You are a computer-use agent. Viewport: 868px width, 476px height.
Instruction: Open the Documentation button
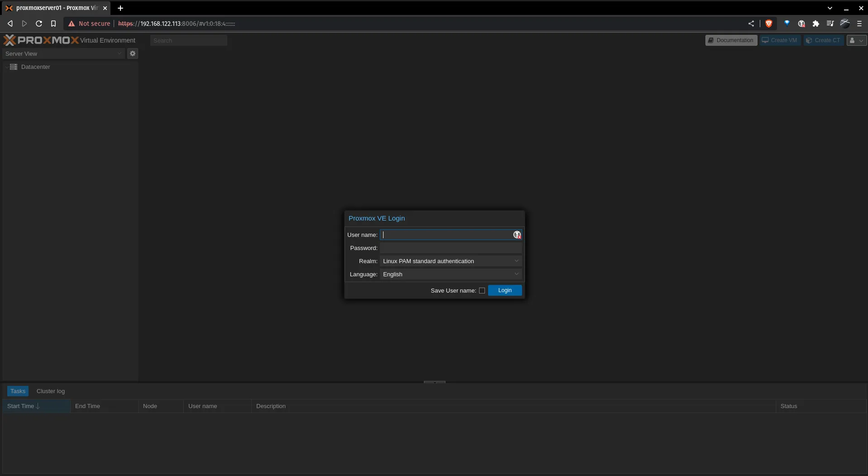pos(731,40)
